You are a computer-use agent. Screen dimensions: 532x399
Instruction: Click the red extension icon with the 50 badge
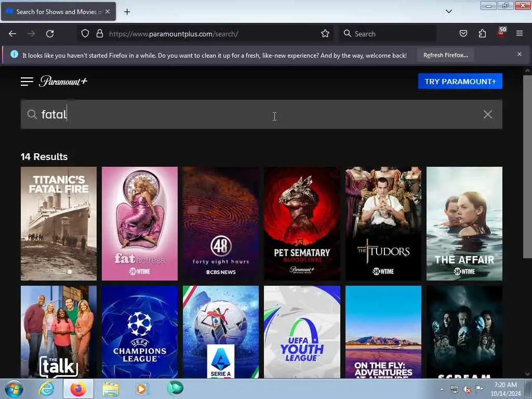[501, 33]
